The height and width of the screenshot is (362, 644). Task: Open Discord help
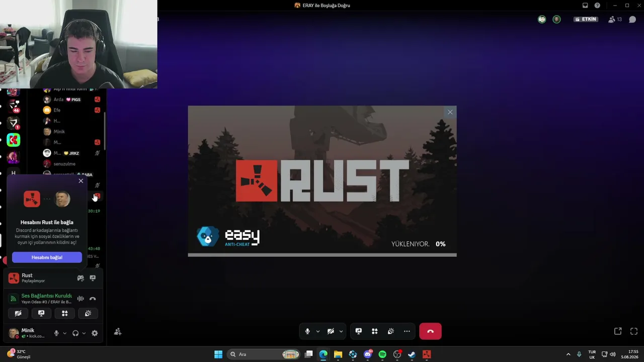[x=597, y=6]
